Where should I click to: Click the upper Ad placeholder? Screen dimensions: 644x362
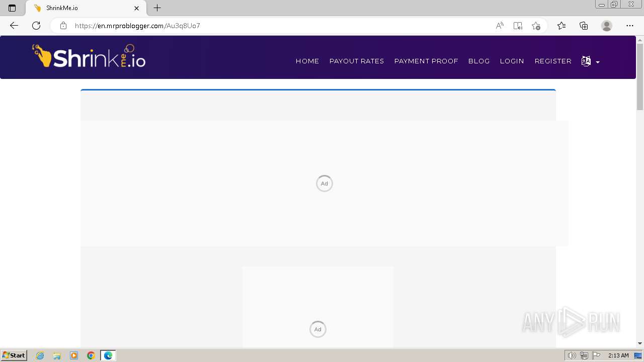coord(325,184)
